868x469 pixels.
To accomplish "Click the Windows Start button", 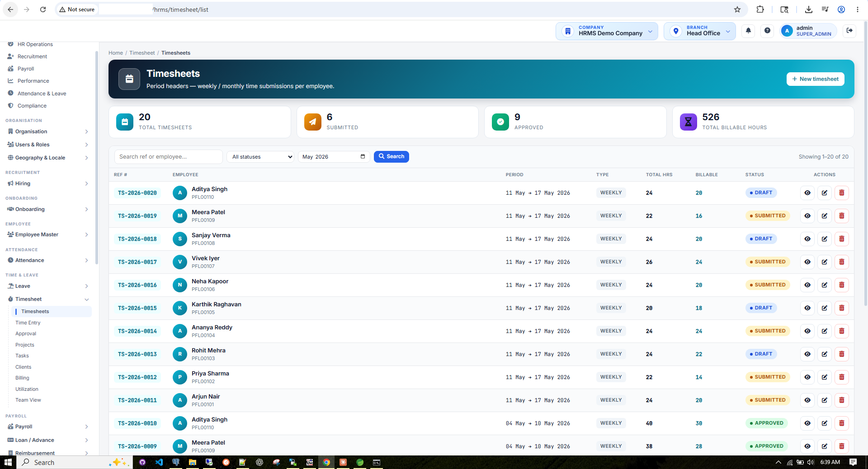I will [8, 462].
